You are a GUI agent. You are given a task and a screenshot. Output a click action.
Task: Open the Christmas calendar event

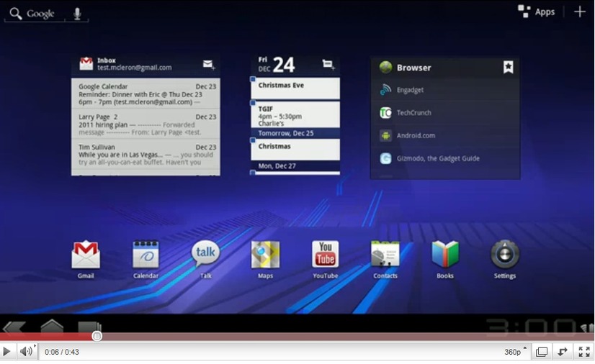coord(295,149)
